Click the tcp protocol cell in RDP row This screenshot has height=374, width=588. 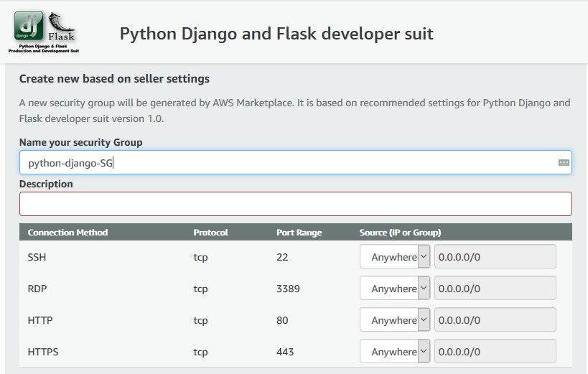coord(200,289)
